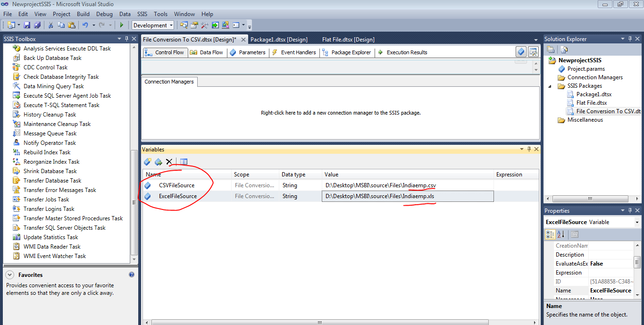Collapse the Favorites section
644x325 pixels.
9,275
